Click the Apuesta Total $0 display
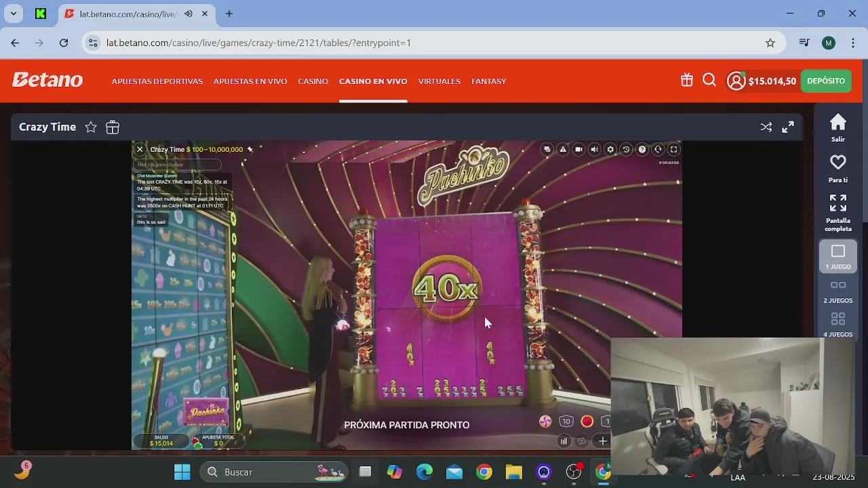Image resolution: width=868 pixels, height=488 pixels. [218, 441]
